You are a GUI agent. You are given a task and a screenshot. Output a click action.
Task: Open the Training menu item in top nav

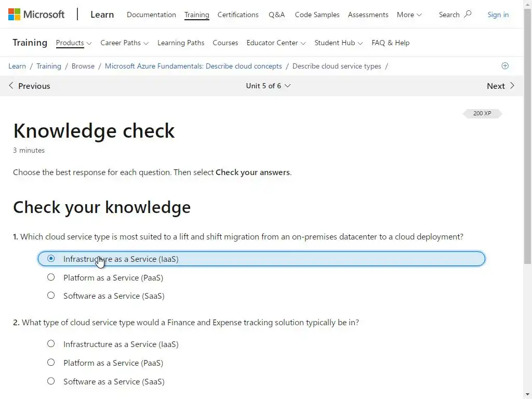pyautogui.click(x=197, y=15)
